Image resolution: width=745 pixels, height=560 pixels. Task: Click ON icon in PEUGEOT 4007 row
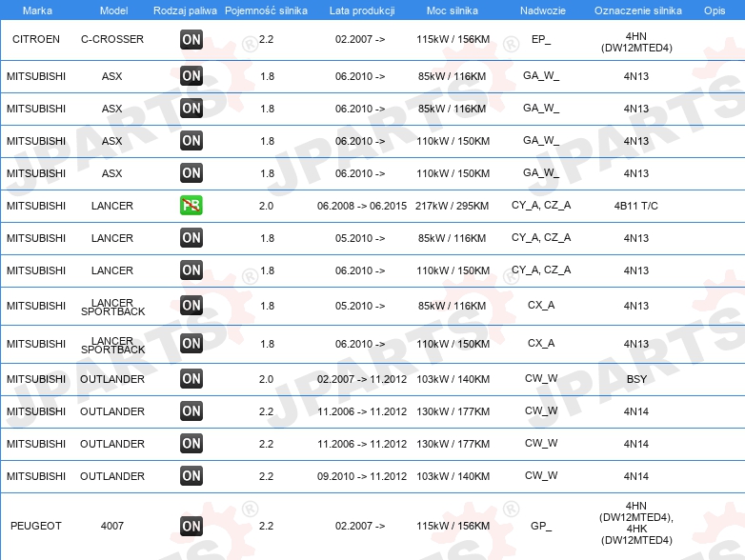(x=191, y=526)
